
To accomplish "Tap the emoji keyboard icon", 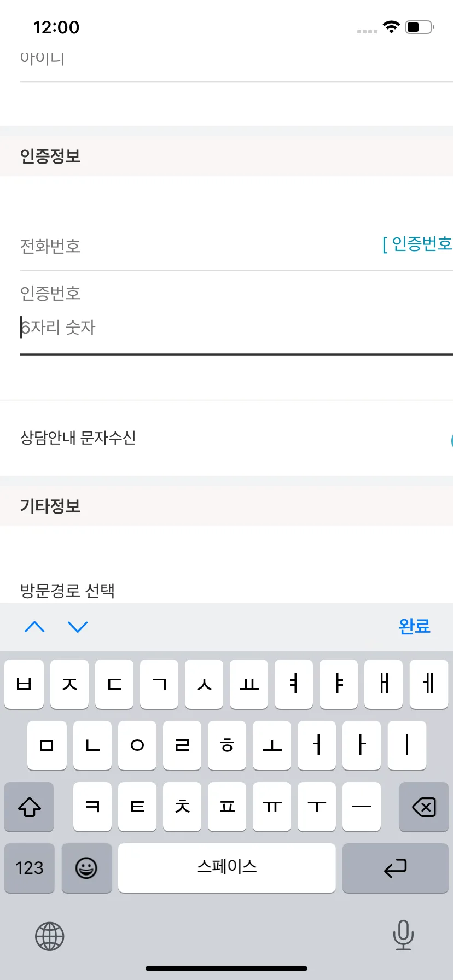I will coord(86,868).
